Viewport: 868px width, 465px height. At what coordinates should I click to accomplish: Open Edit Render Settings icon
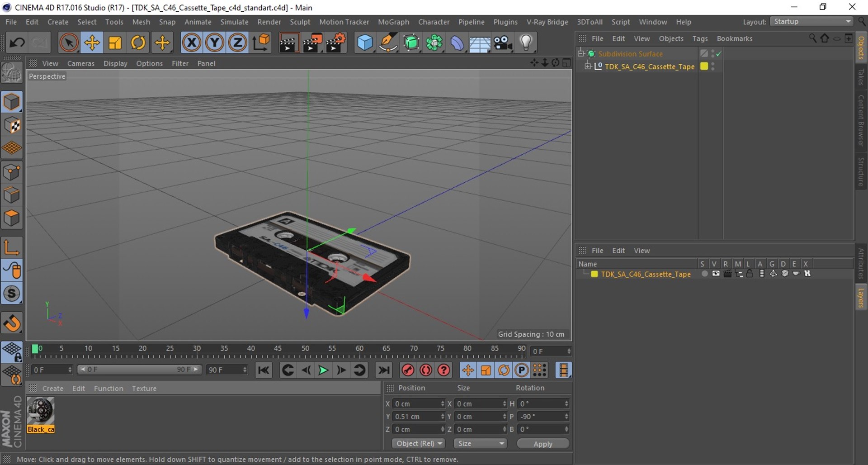[x=335, y=43]
